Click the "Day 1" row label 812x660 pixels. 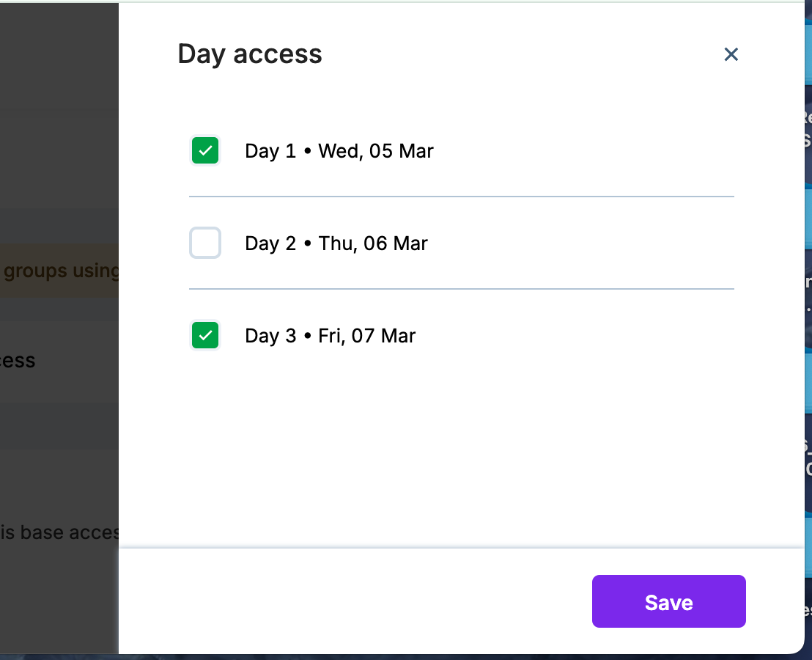[270, 151]
